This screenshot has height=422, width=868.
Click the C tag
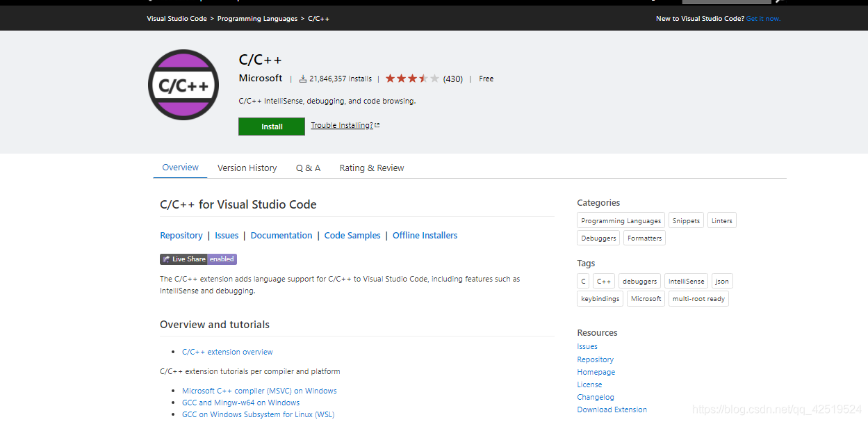tap(583, 281)
